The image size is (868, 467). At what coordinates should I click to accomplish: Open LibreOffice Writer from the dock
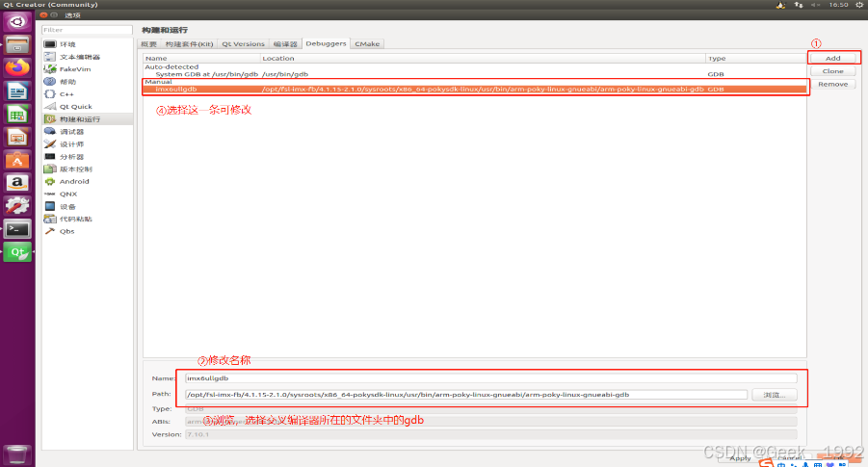tap(17, 91)
